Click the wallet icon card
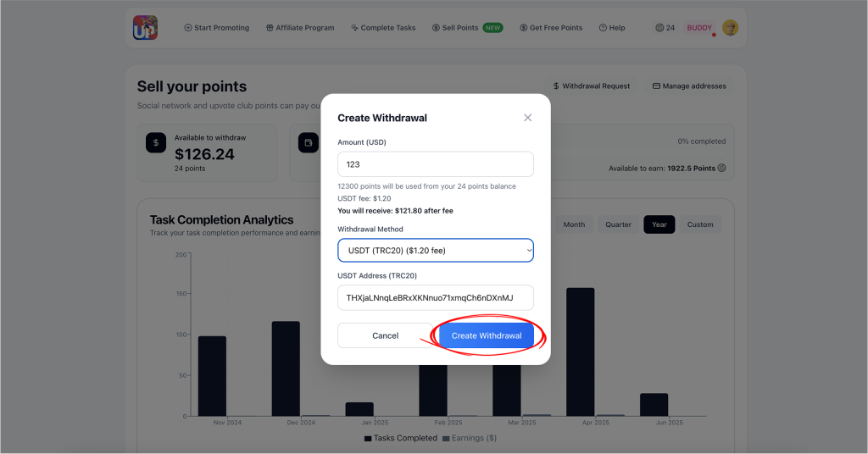 pyautogui.click(x=309, y=142)
